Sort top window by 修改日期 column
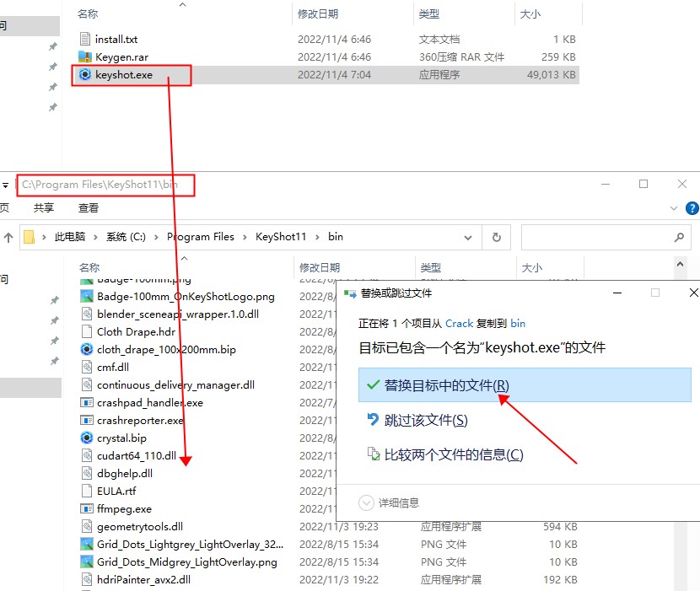Viewport: 700px width, 591px height. pyautogui.click(x=318, y=13)
